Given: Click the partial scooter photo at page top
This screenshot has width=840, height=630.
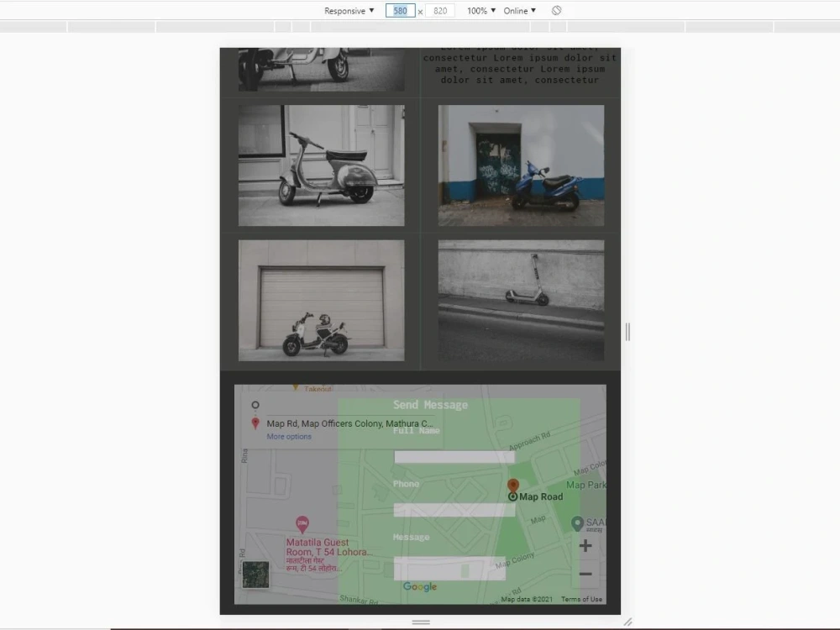Looking at the screenshot, I should click(x=322, y=69).
